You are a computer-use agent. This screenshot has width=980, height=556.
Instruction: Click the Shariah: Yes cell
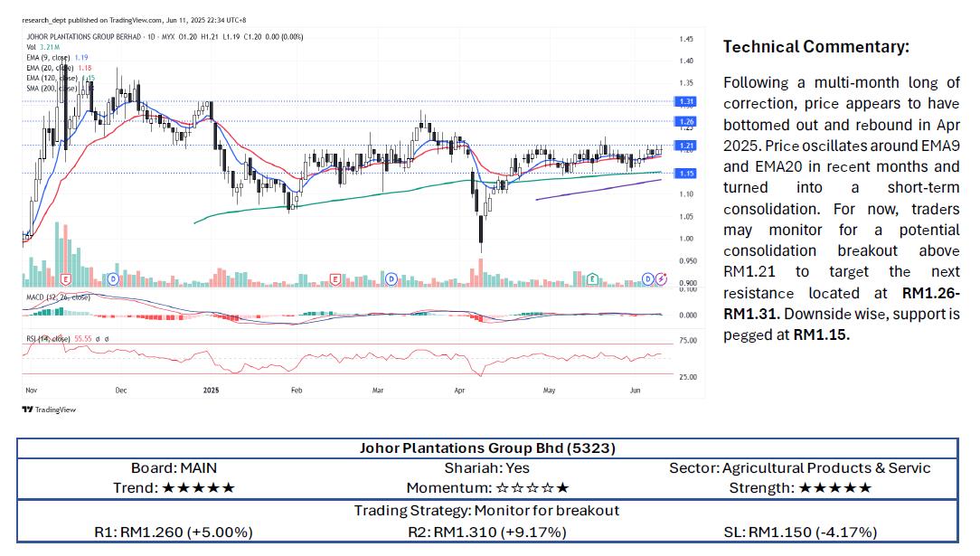pyautogui.click(x=487, y=468)
